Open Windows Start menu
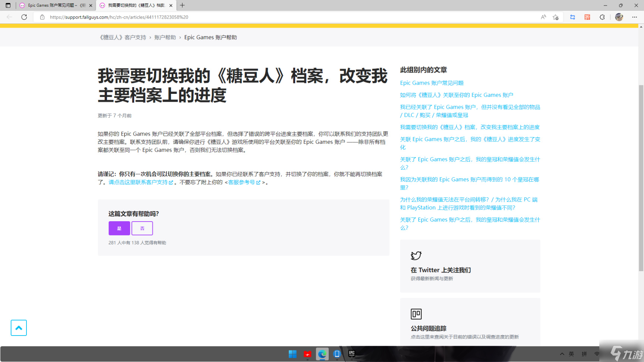644x362 pixels. 293,354
